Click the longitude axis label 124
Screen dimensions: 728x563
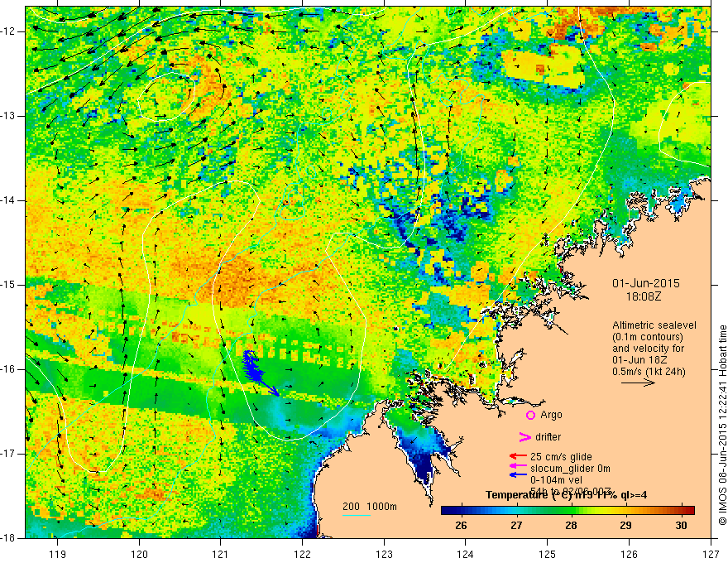coord(466,554)
